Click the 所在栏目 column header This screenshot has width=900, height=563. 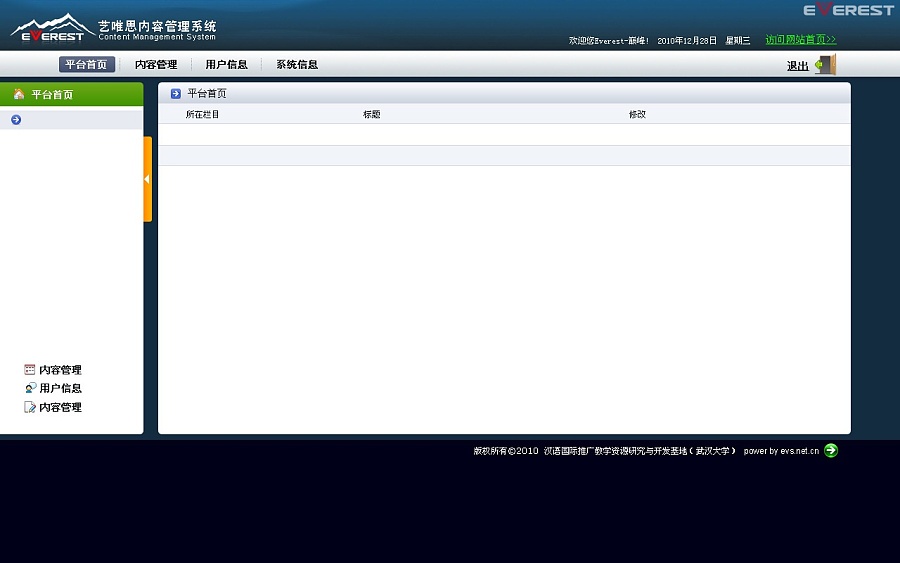pyautogui.click(x=202, y=114)
